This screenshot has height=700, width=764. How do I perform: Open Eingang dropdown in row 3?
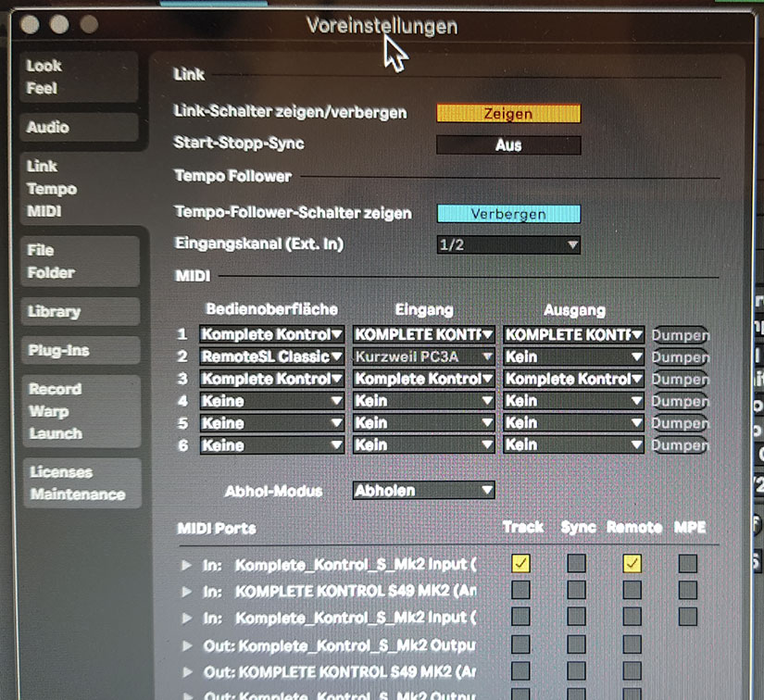tap(423, 379)
